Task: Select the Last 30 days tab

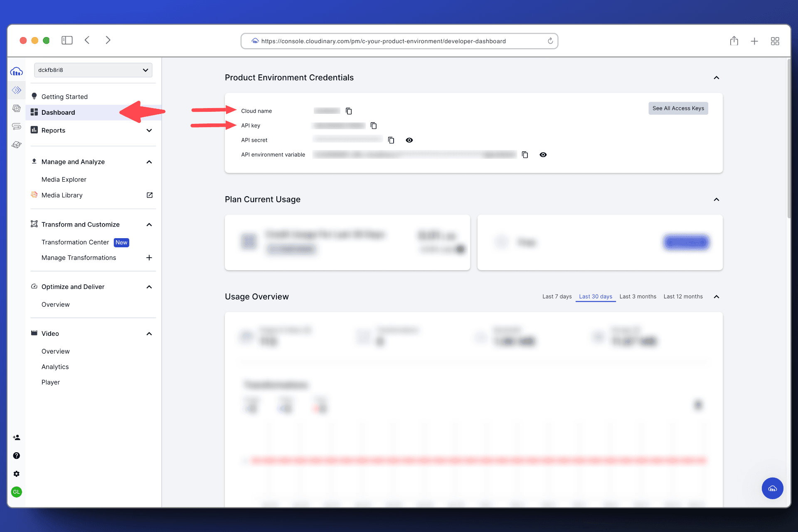Action: tap(596, 297)
